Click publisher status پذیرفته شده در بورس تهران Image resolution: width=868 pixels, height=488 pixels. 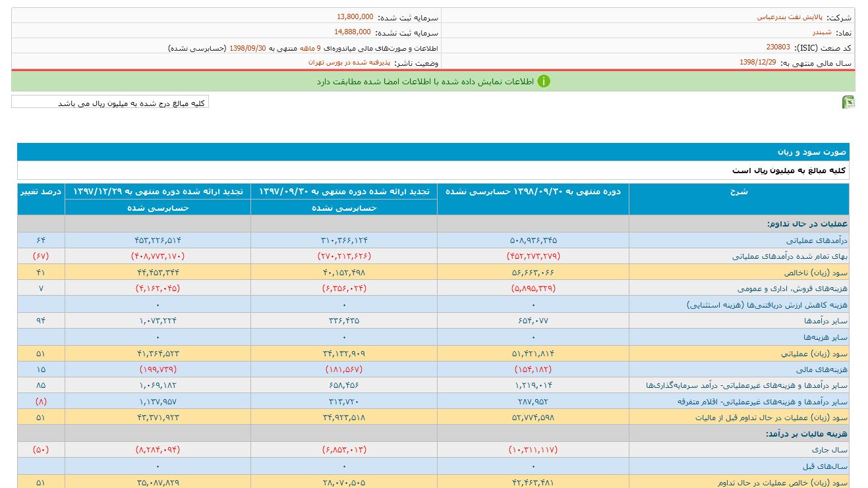349,63
